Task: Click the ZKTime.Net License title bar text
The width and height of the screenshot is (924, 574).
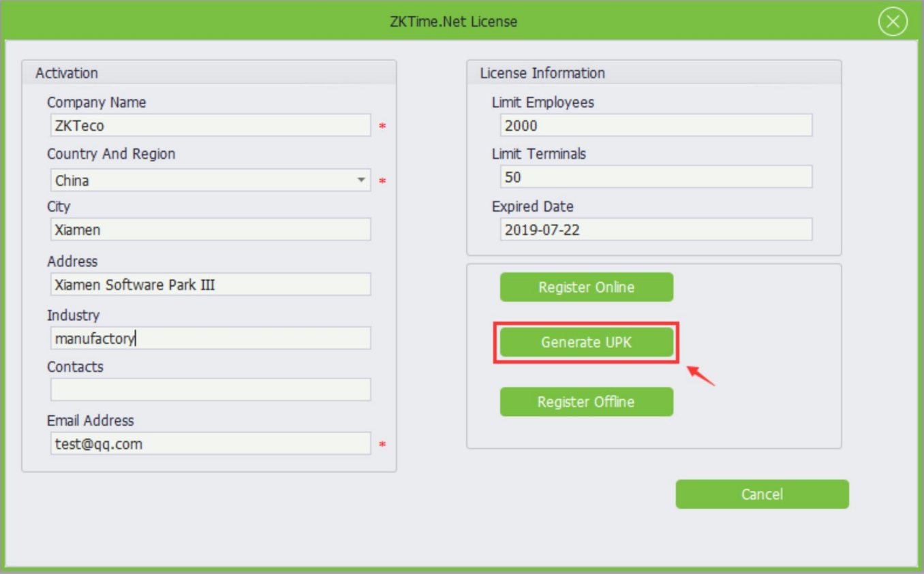Action: (x=452, y=22)
